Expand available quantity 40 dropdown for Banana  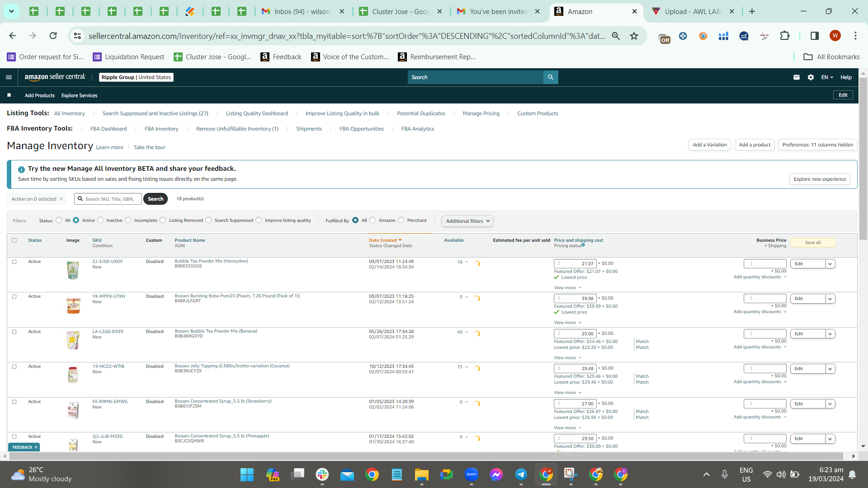[x=462, y=332]
